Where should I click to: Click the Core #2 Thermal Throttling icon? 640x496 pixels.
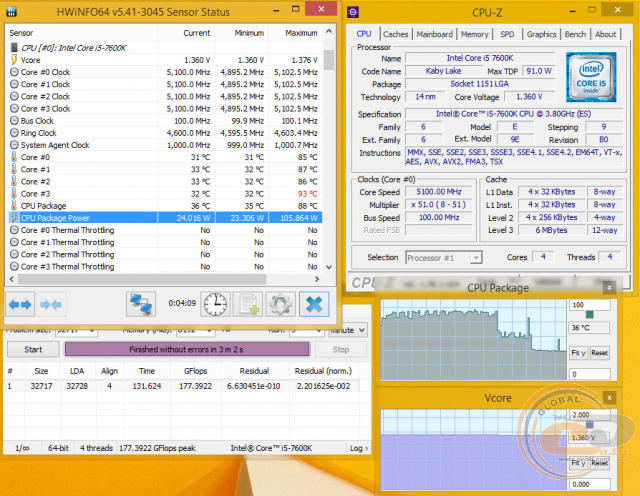click(14, 254)
